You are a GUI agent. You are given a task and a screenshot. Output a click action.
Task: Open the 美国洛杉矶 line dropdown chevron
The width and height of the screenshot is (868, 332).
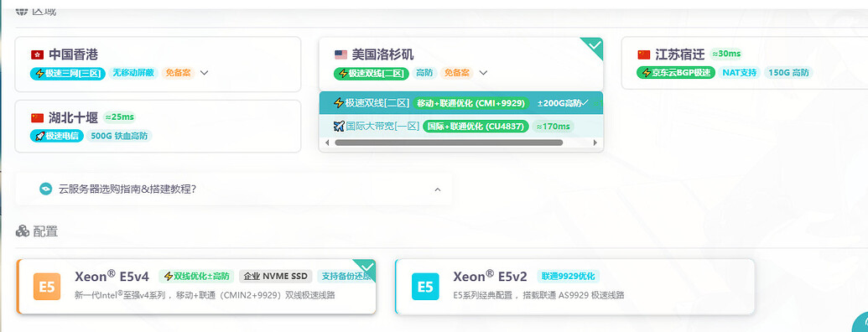(483, 72)
